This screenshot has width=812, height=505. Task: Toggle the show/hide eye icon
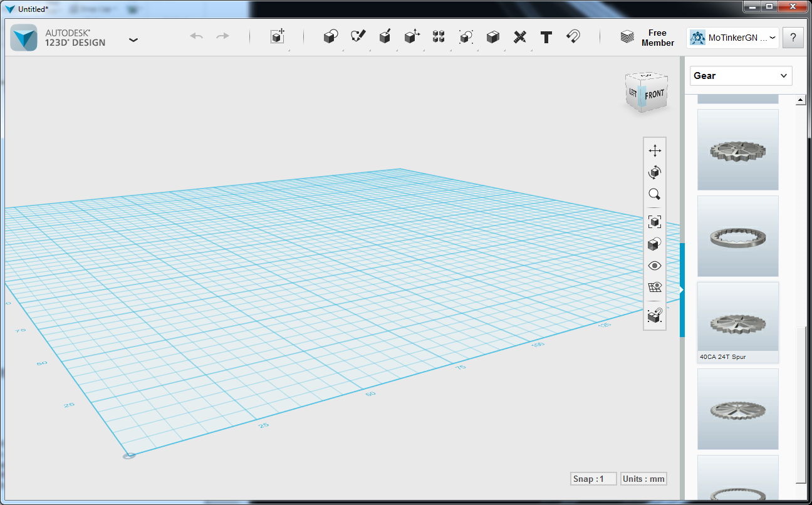coord(655,266)
